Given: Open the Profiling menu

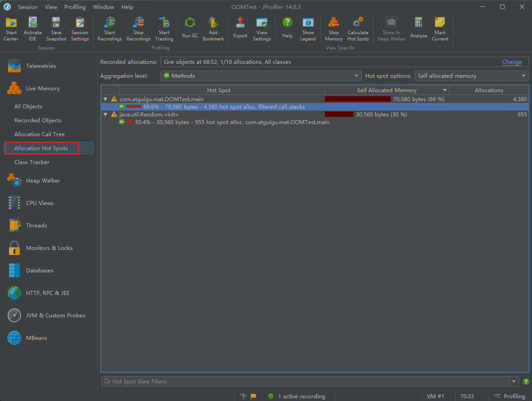Looking at the screenshot, I should (x=75, y=7).
